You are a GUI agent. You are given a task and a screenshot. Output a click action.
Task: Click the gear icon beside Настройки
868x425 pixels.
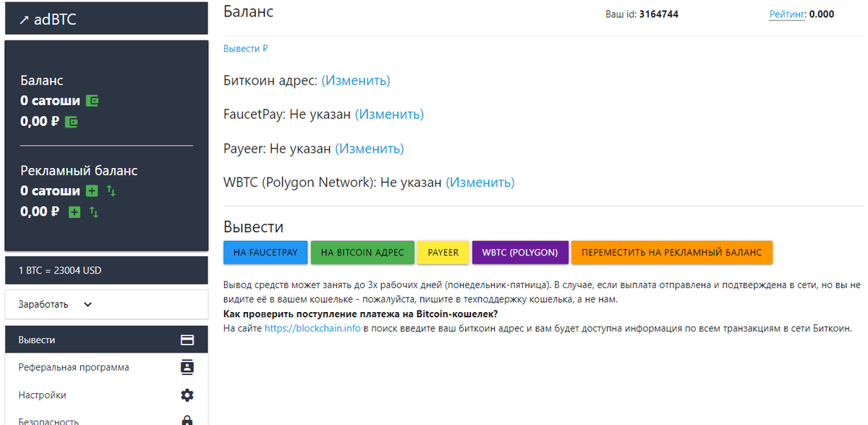(187, 395)
